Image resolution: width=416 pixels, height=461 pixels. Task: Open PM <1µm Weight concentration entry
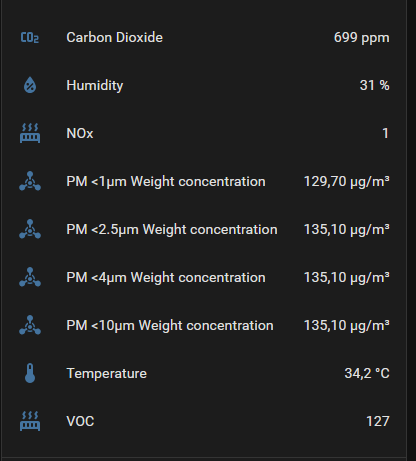[x=166, y=182]
